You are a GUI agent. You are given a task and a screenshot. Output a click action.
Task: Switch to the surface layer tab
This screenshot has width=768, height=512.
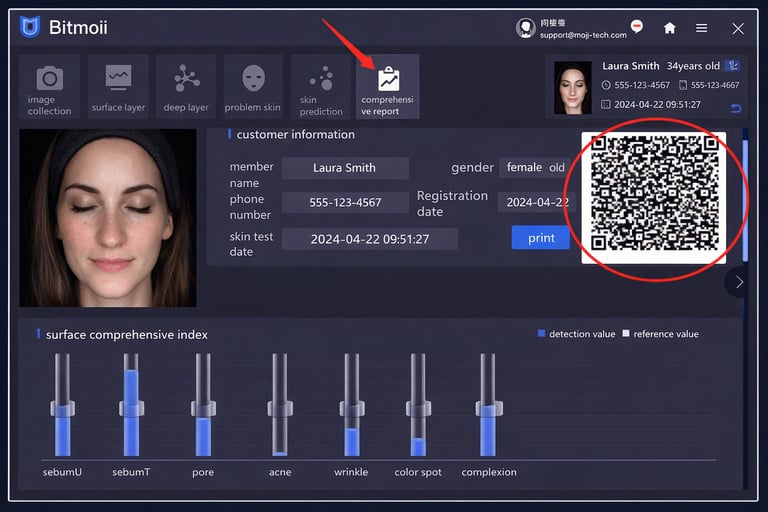click(x=118, y=87)
